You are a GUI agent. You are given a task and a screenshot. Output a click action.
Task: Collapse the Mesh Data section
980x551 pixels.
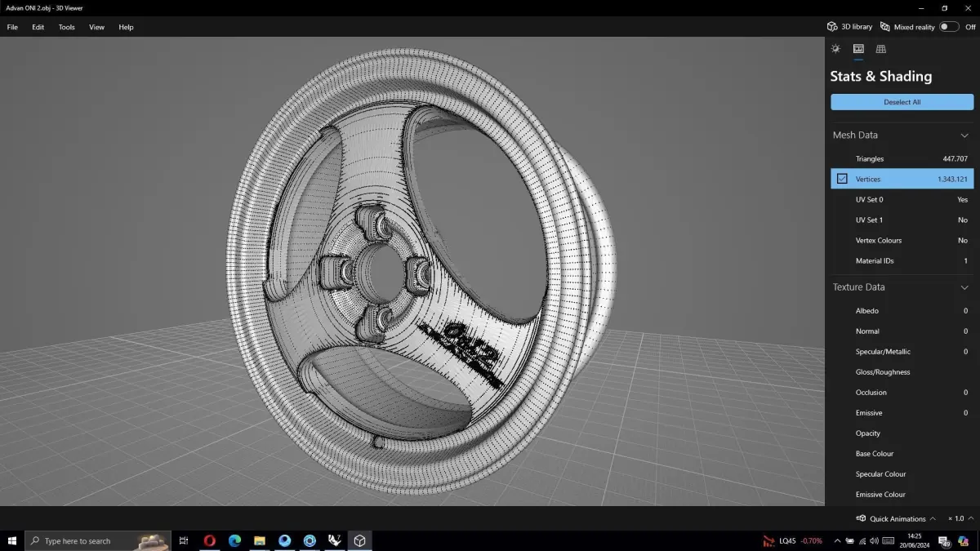pos(964,136)
